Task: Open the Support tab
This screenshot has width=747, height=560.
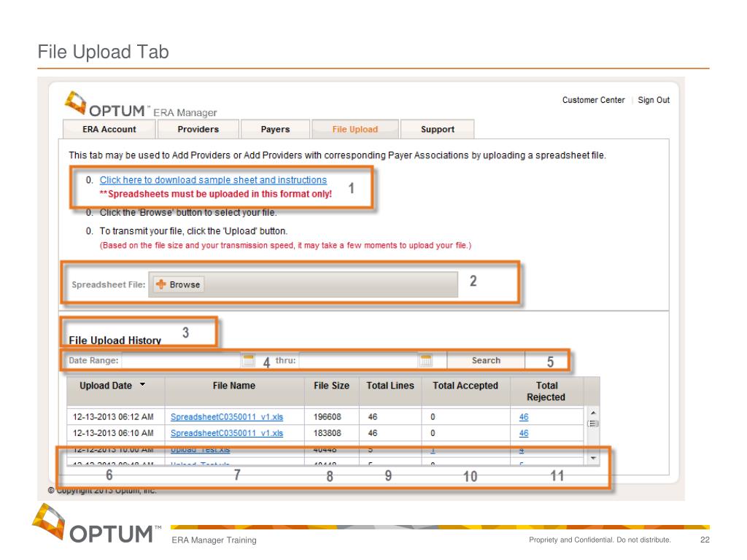Action: tap(438, 129)
